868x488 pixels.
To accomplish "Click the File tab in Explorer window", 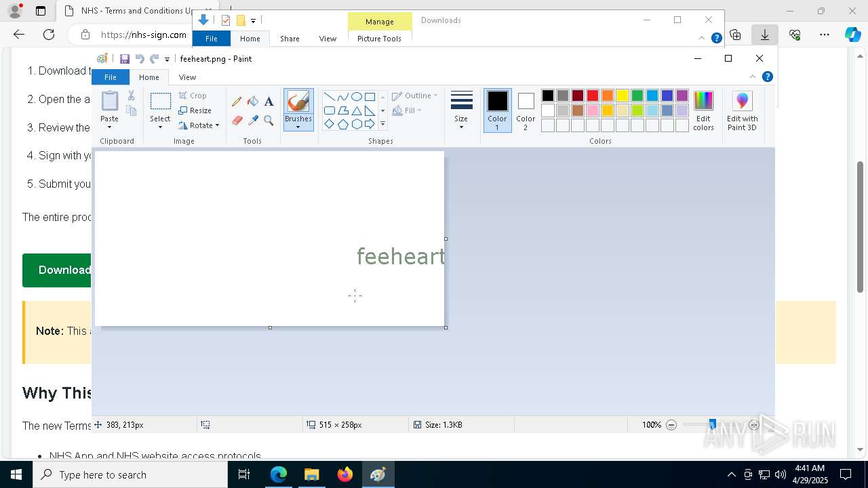I will (x=212, y=39).
